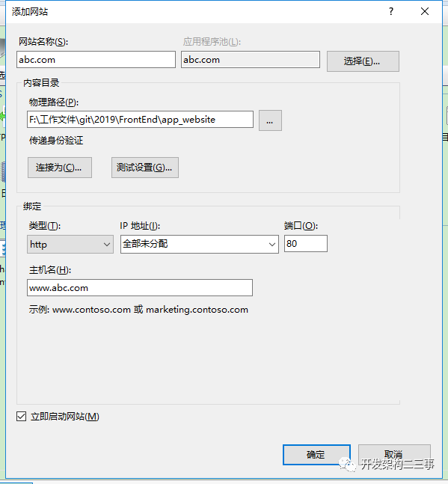Click the 物理路径(P) label

coord(54,102)
